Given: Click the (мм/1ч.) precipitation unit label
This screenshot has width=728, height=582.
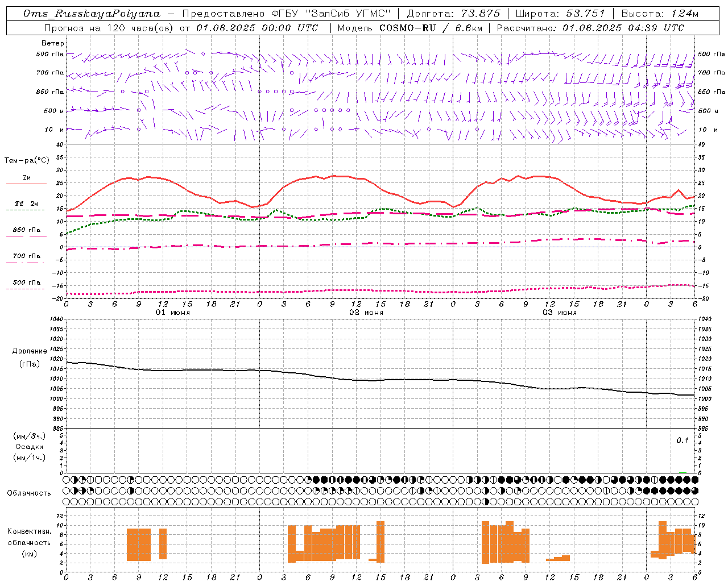Looking at the screenshot, I should point(30,458).
